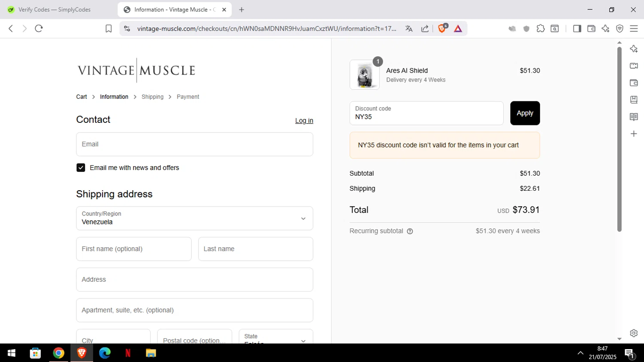Click the translate page icon
Viewport: 644px width, 362px height.
coord(409,28)
